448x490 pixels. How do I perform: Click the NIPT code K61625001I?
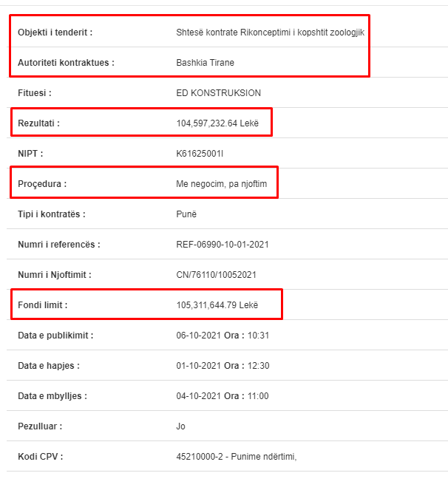click(200, 154)
